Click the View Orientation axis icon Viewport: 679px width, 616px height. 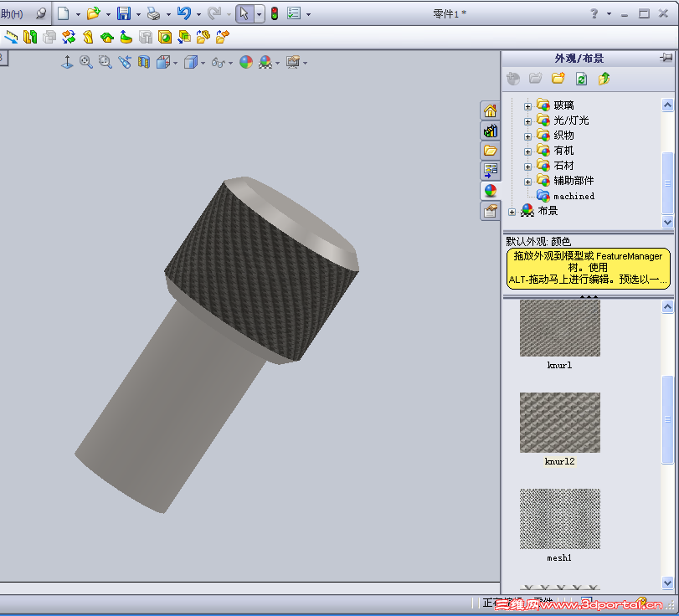point(67,62)
